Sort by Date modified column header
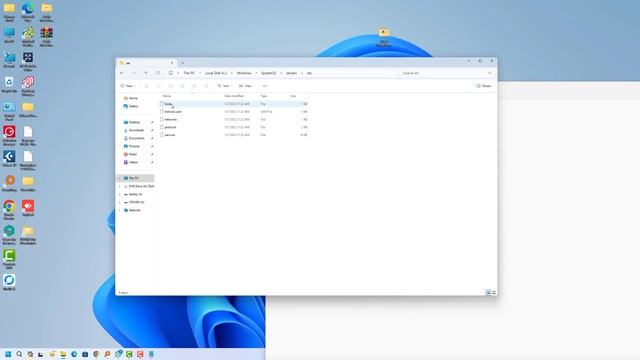This screenshot has width=640, height=360. 234,96
